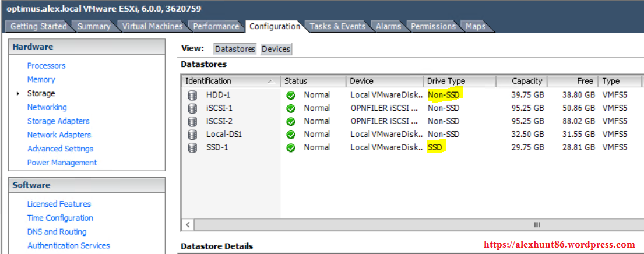Select the HDD-1 datastore name
The image size is (644, 254).
pyautogui.click(x=218, y=95)
